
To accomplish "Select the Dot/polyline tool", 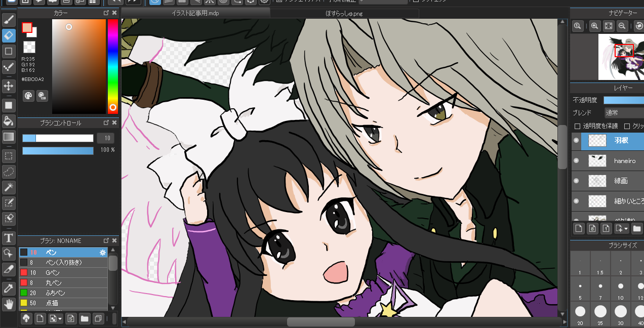I will click(9, 67).
